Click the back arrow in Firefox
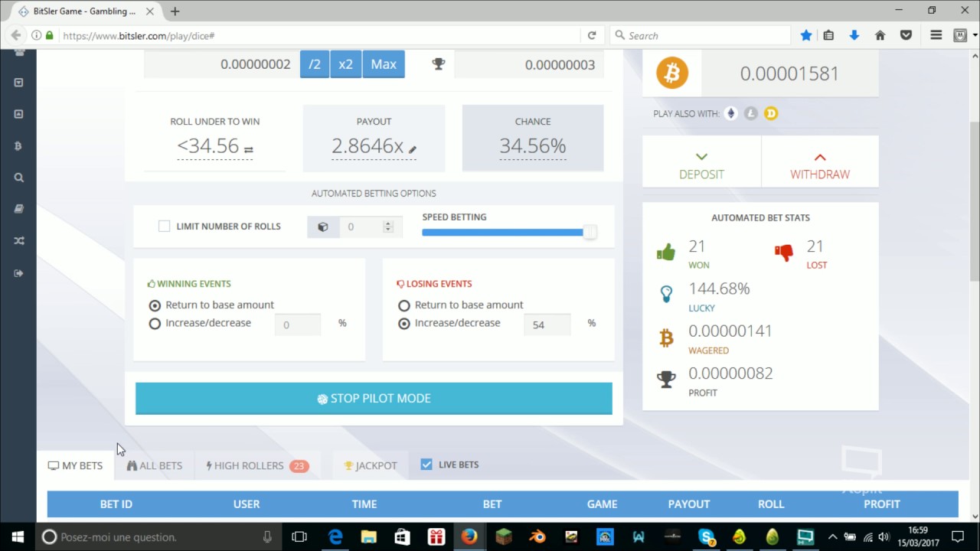This screenshot has height=551, width=980. (15, 35)
